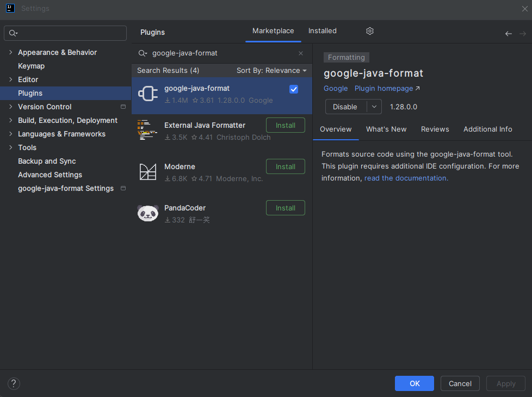Expand the Tools settings node

[10, 147]
